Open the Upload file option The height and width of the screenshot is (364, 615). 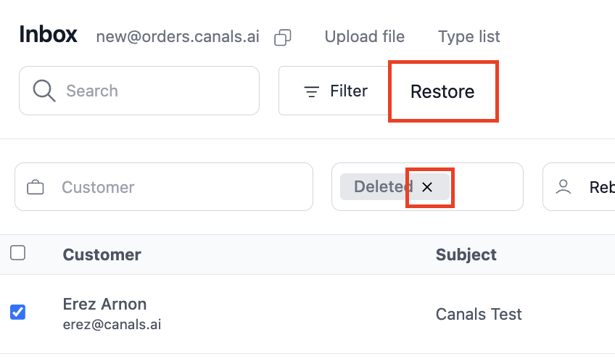364,37
